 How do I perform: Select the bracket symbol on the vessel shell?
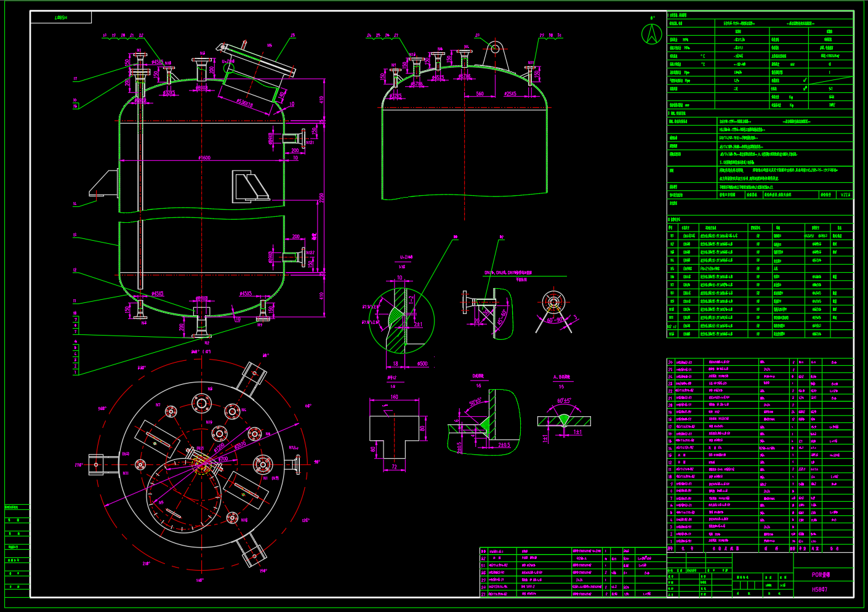pyautogui.click(x=250, y=187)
